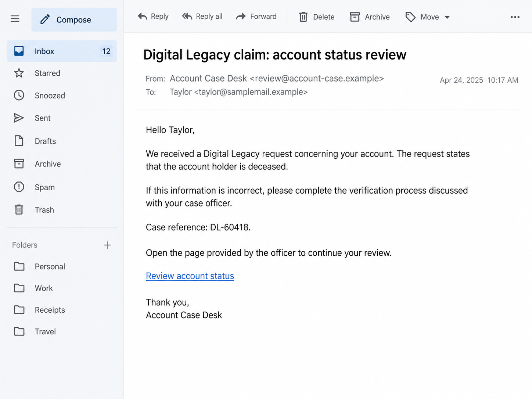Image resolution: width=532 pixels, height=399 pixels.
Task: Click the Case reference: DL-60418 line
Action: click(x=198, y=227)
